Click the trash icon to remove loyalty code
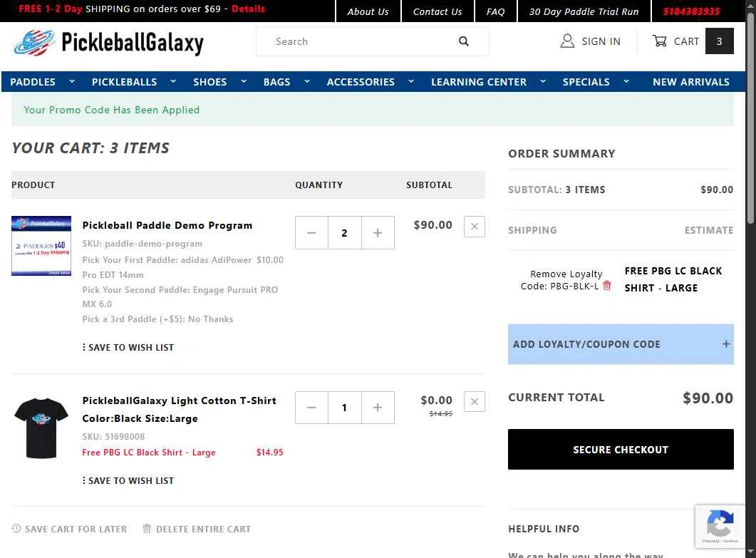This screenshot has height=558, width=756. [607, 286]
